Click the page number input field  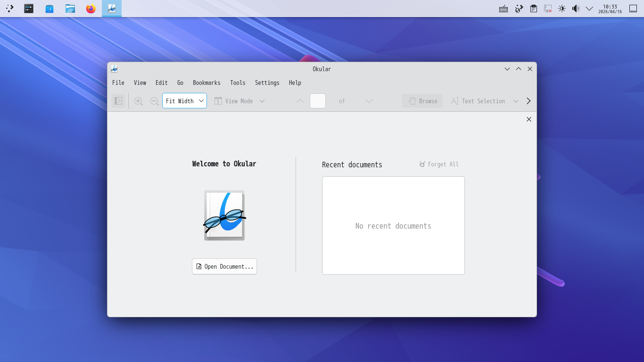[317, 101]
